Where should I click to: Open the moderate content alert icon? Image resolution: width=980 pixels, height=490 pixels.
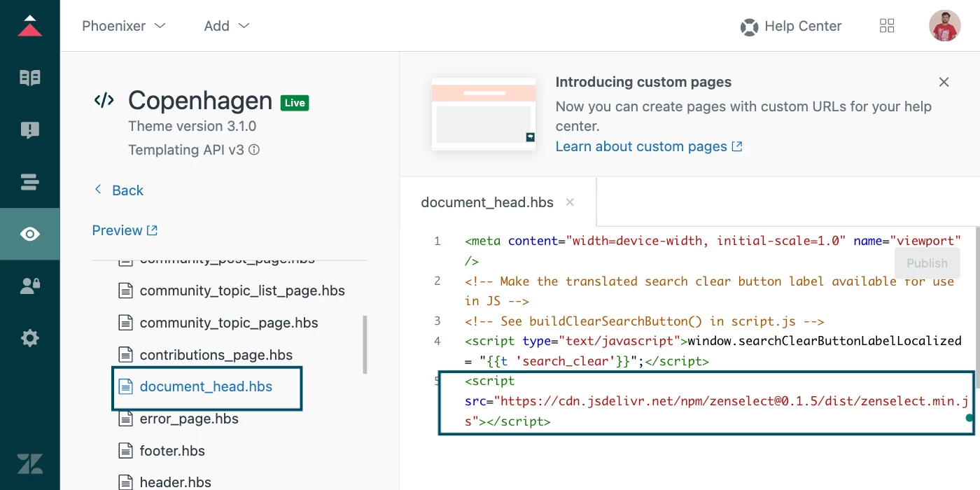tap(30, 130)
